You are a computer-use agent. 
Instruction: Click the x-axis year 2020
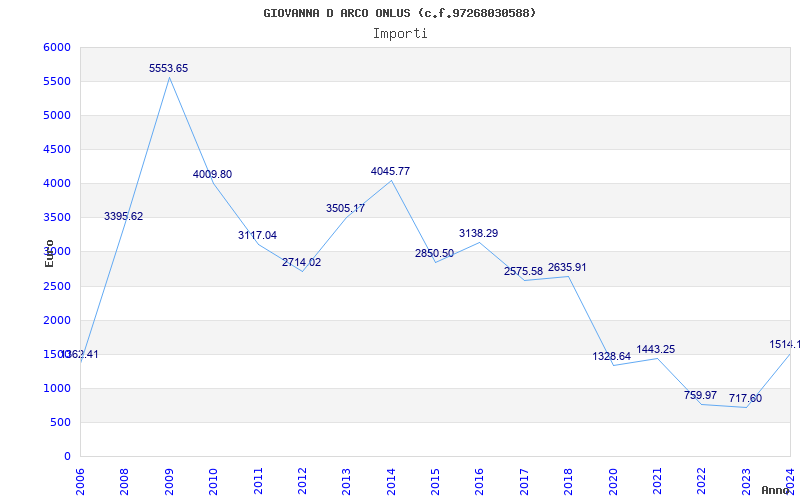[x=613, y=481]
